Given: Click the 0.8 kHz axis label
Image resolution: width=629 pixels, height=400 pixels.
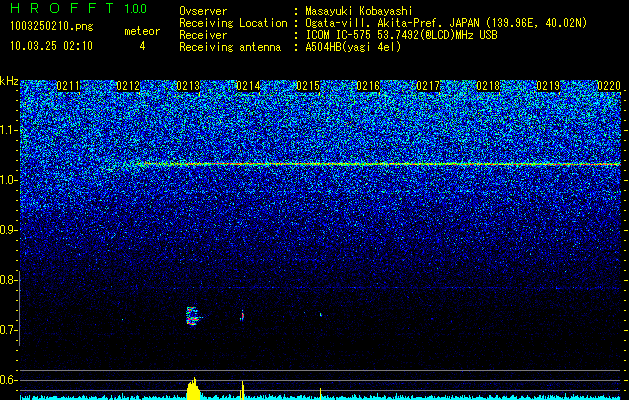Looking at the screenshot, I should click(x=8, y=280).
